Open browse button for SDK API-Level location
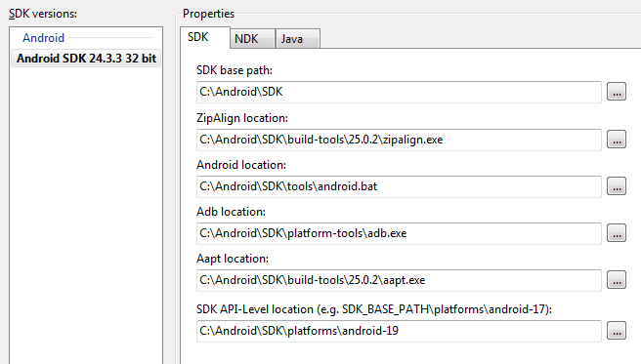The width and height of the screenshot is (641, 364). click(617, 331)
